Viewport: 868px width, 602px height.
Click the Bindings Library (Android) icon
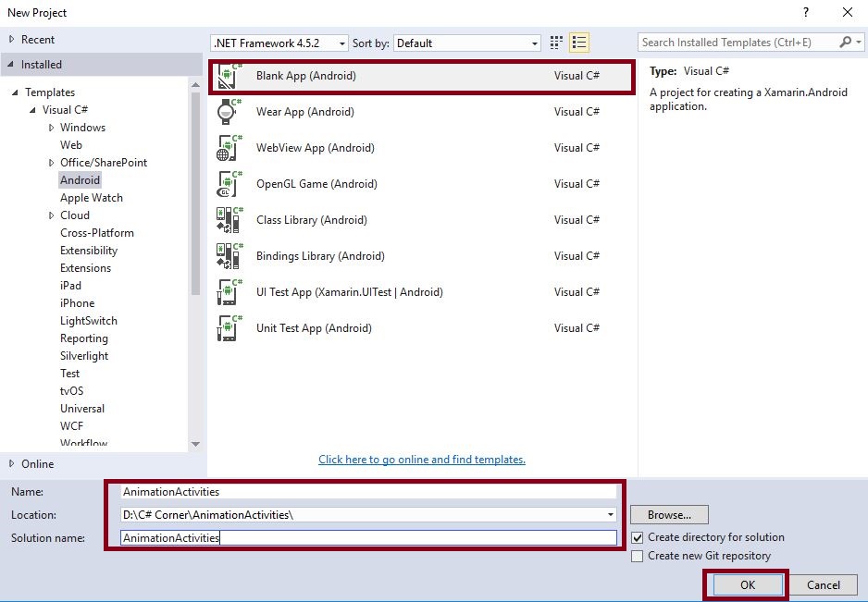tap(229, 255)
